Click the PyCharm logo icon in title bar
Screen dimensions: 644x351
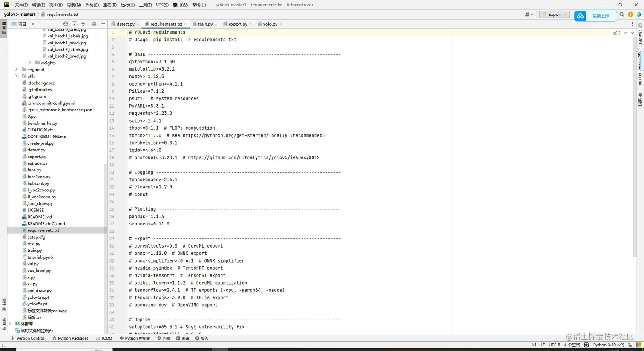click(x=6, y=5)
